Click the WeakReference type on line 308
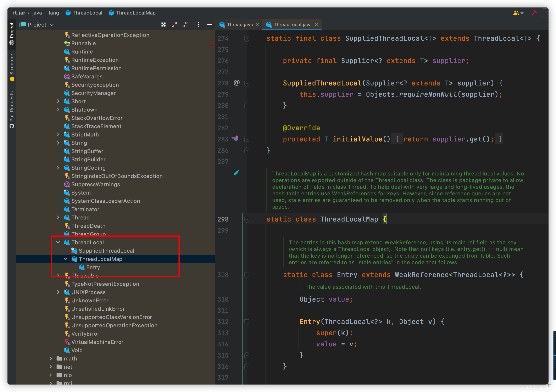556x392 pixels. [x=422, y=275]
